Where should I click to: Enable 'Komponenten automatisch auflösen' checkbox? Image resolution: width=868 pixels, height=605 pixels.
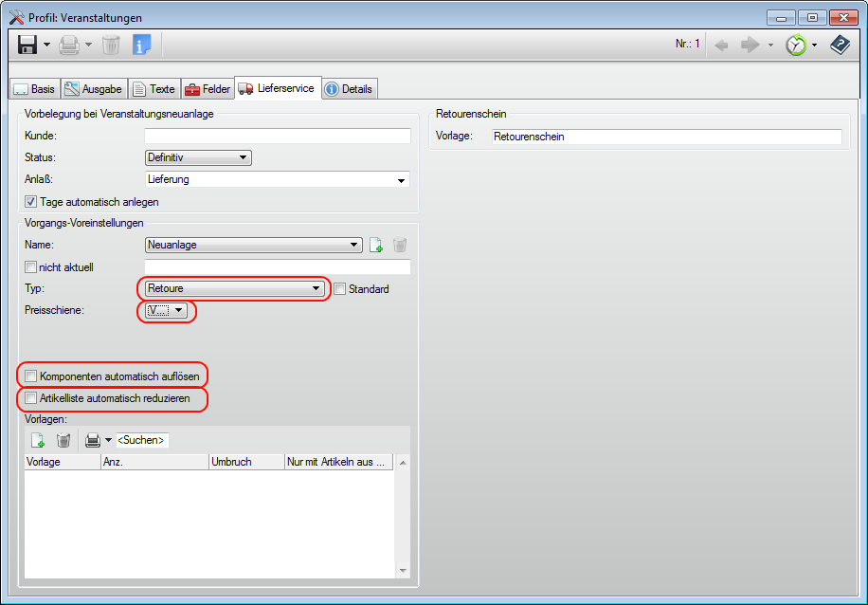click(31, 376)
